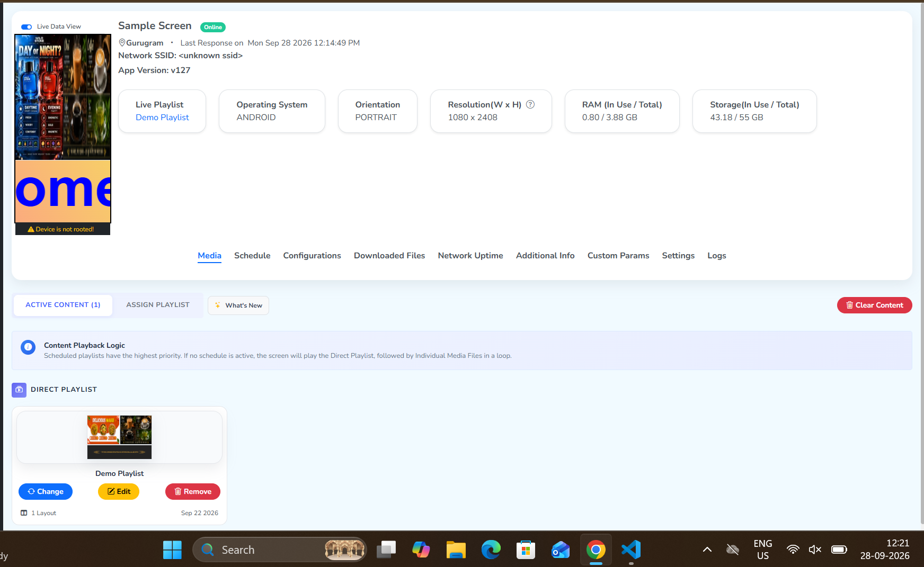This screenshot has width=924, height=567.
Task: Click the What's New button
Action: [x=238, y=305]
